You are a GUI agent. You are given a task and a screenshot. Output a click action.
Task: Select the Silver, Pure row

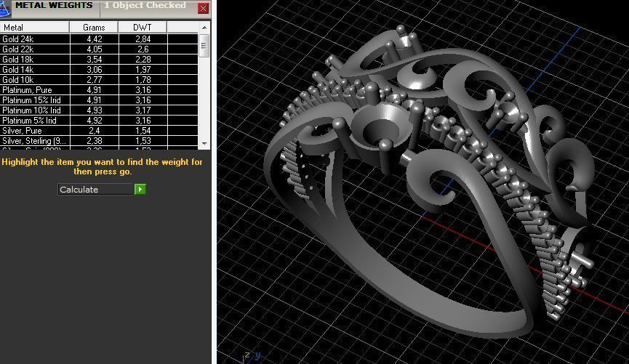99,131
